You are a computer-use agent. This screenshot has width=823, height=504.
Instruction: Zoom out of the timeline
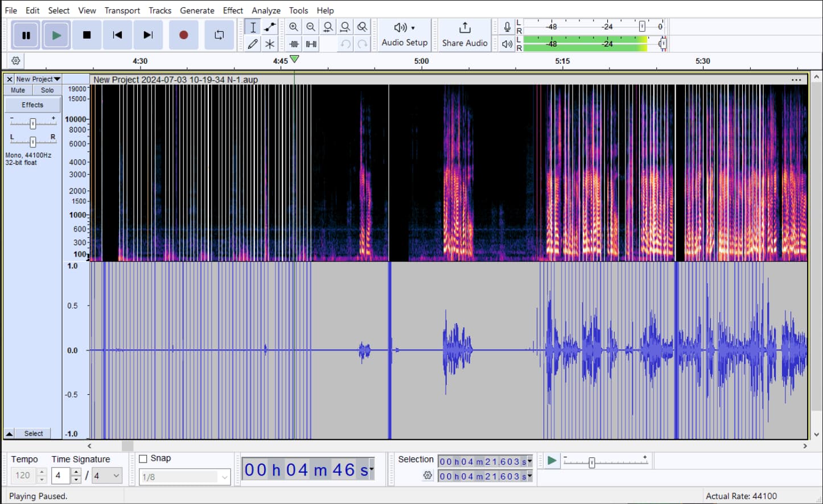coord(311,27)
